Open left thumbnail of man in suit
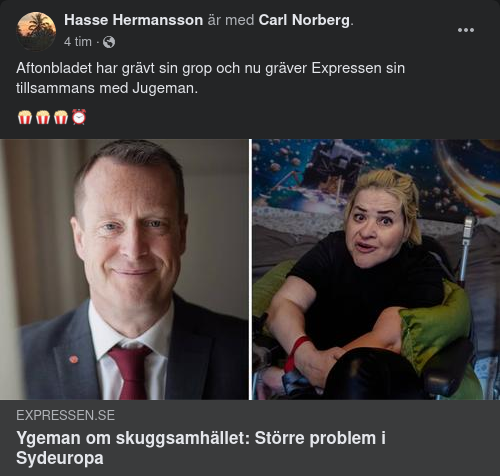 (x=124, y=269)
